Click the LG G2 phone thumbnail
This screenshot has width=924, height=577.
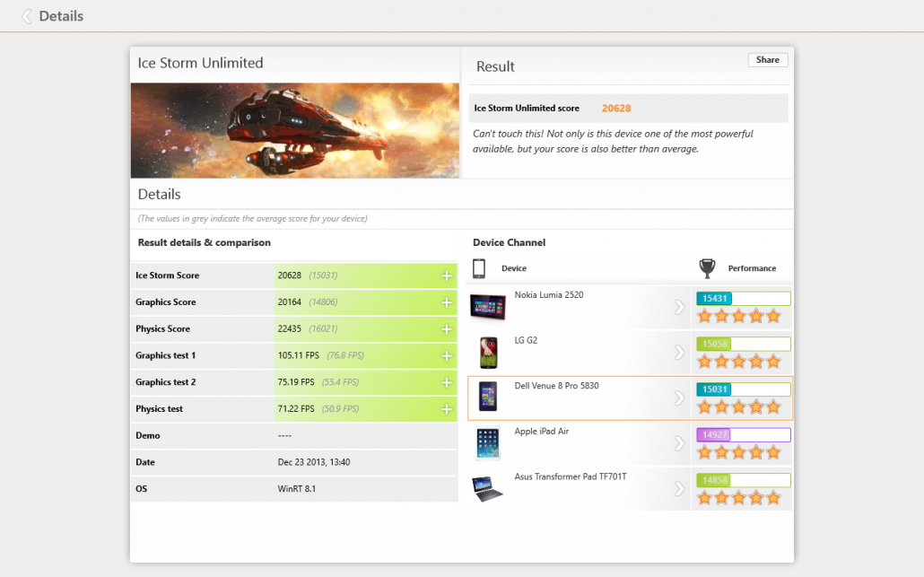pos(488,353)
